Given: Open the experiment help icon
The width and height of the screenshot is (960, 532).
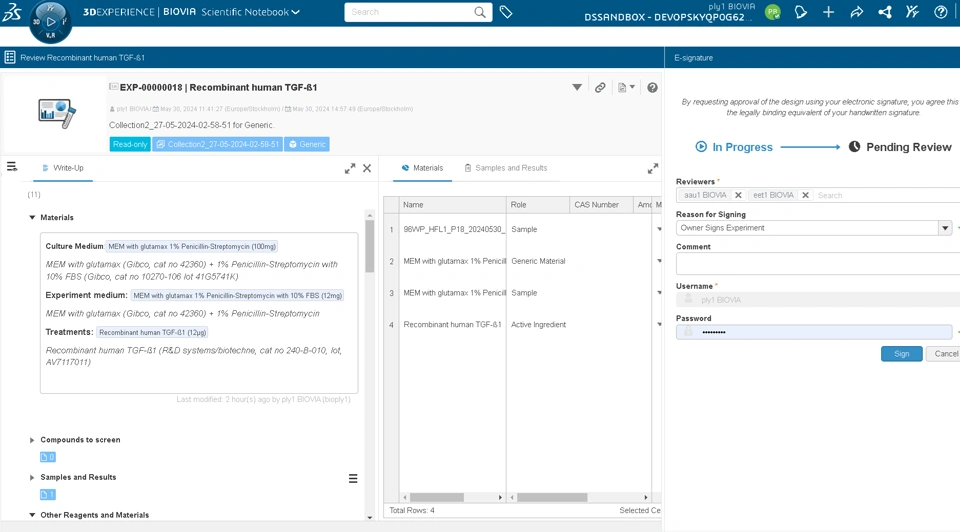Looking at the screenshot, I should tap(652, 88).
